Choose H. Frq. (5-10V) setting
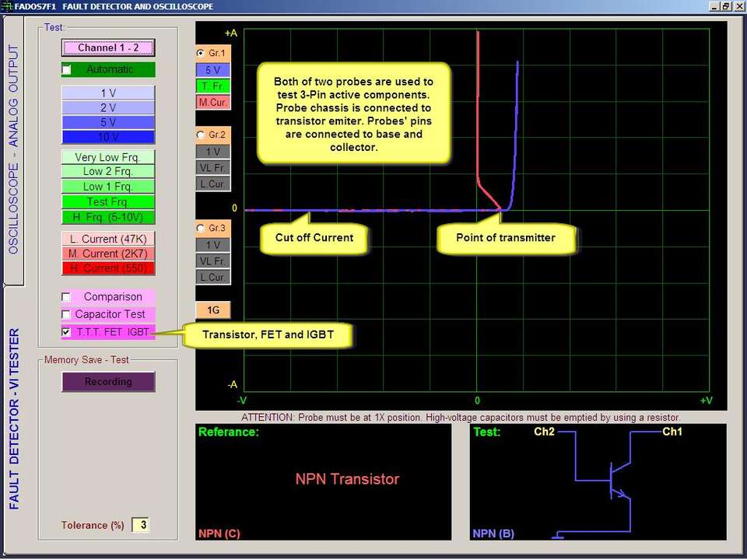 point(108,217)
